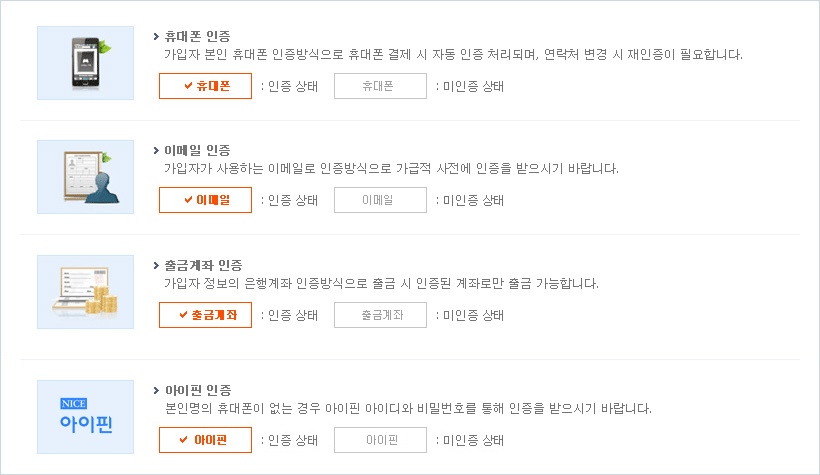Select the gray 출금계좌 unverified button
The width and height of the screenshot is (820, 475).
pos(380,315)
